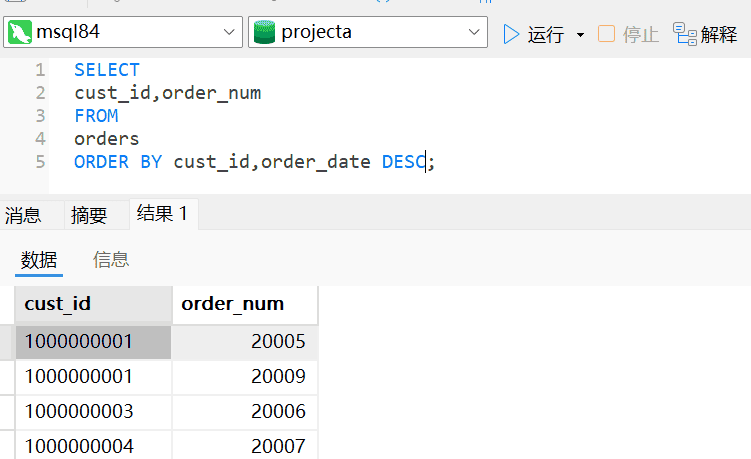Screen dimensions: 751x459
Task: Select the order_num cell 20009
Action: click(x=245, y=377)
